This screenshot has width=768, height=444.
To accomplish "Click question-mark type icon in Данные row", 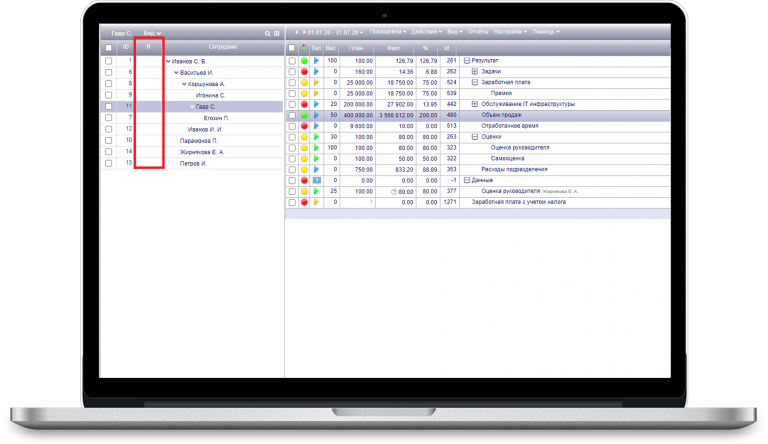I will click(x=317, y=180).
